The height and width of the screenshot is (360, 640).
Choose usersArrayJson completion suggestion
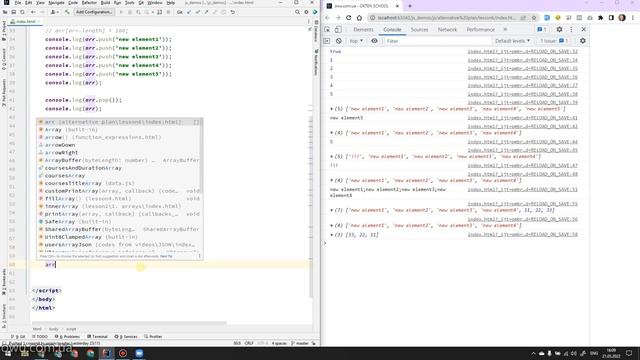coord(119,245)
